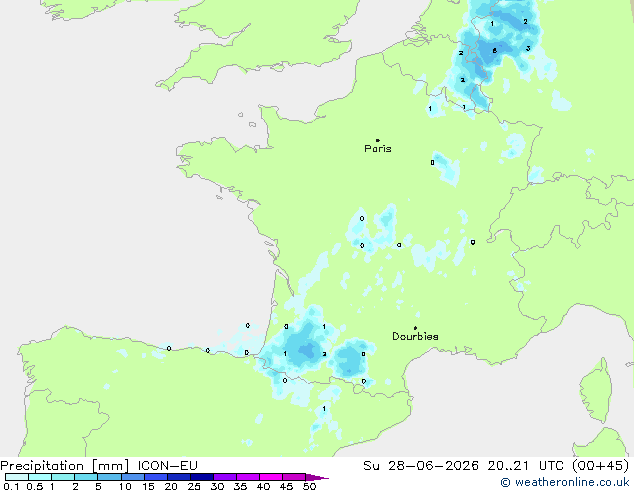Viewport: 634px width, 490px height.
Task: Click the 20..21 UTC time text
Action: click(x=525, y=466)
